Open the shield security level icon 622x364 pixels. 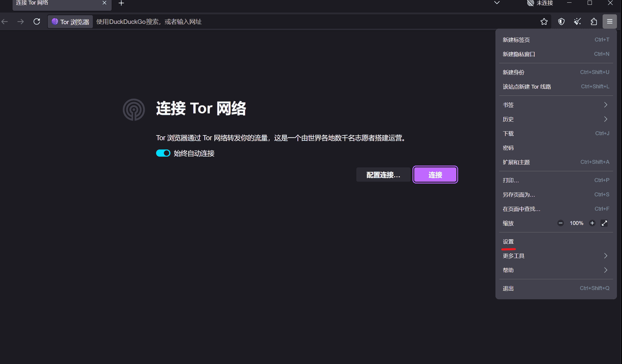click(561, 21)
